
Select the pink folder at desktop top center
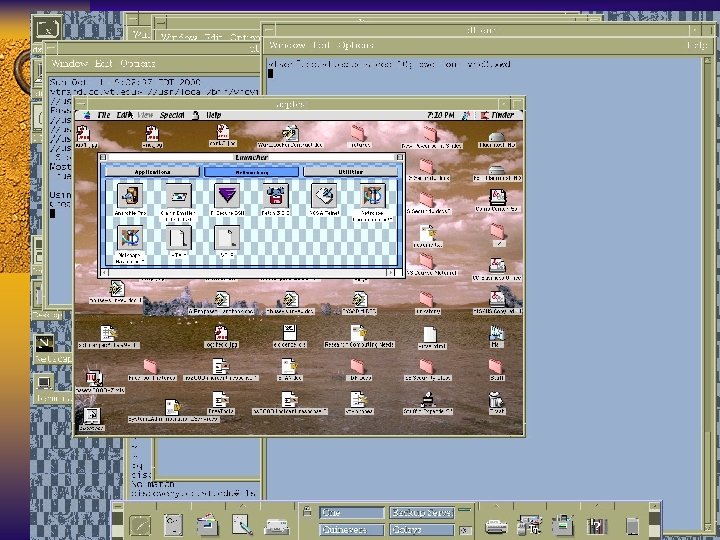click(x=358, y=133)
